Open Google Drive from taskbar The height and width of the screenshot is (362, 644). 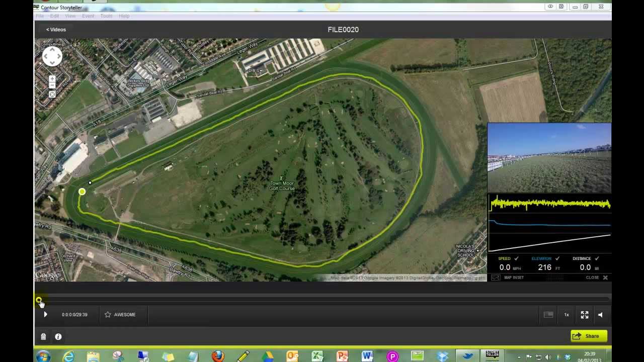(x=267, y=356)
